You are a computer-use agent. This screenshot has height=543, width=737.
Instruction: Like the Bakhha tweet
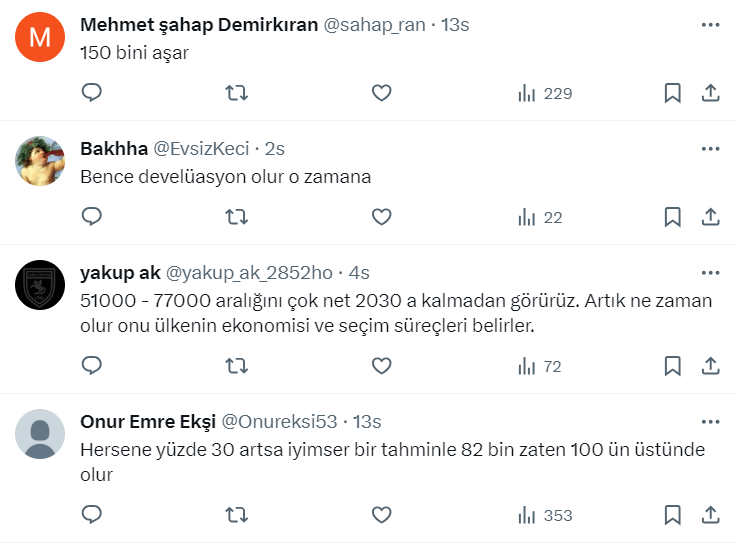click(381, 216)
